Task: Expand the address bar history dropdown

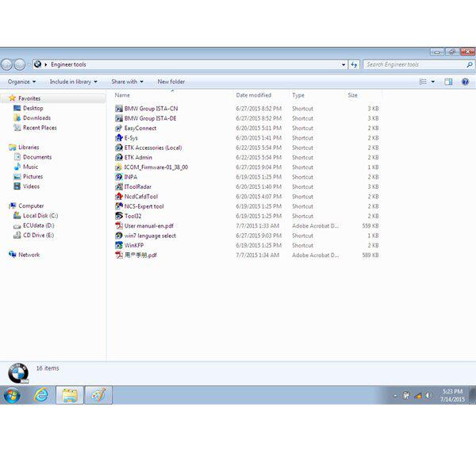Action: pyautogui.click(x=344, y=64)
